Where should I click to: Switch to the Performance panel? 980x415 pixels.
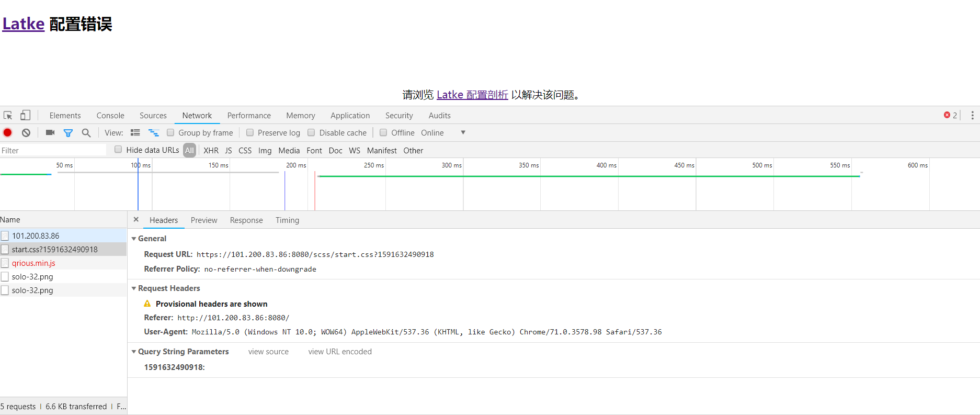[249, 115]
